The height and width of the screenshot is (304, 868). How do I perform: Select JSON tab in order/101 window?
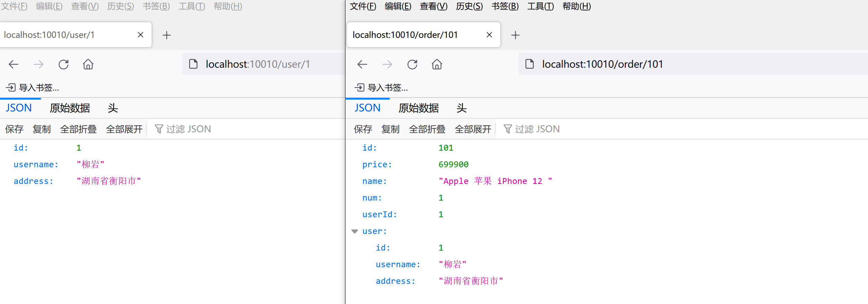[x=368, y=108]
